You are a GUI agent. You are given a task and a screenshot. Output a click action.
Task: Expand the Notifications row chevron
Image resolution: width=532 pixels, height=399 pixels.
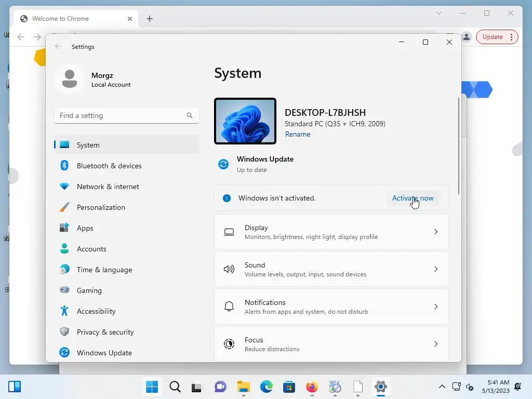(x=436, y=307)
